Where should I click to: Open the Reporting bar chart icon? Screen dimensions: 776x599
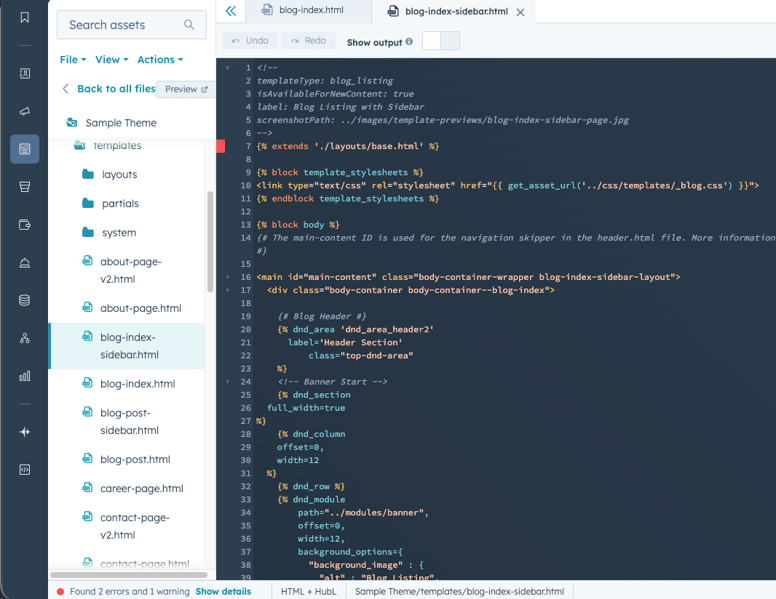pos(24,376)
